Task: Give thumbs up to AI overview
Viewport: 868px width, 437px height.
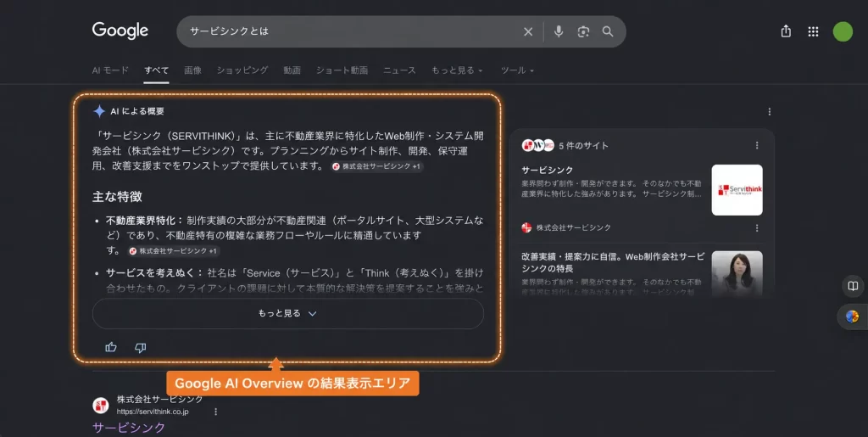Action: [x=111, y=347]
